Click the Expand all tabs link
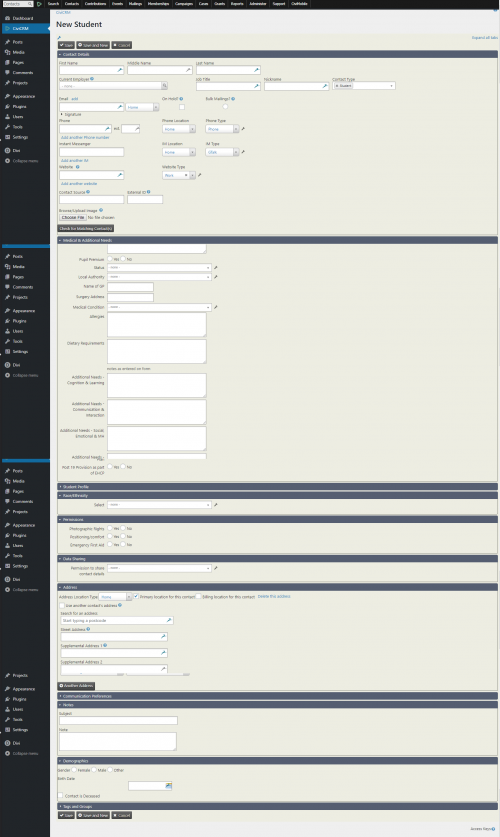The width and height of the screenshot is (500, 837). pyautogui.click(x=485, y=38)
